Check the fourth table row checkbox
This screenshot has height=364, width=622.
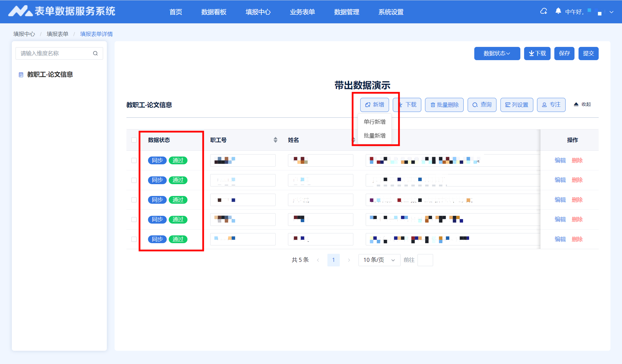(134, 220)
